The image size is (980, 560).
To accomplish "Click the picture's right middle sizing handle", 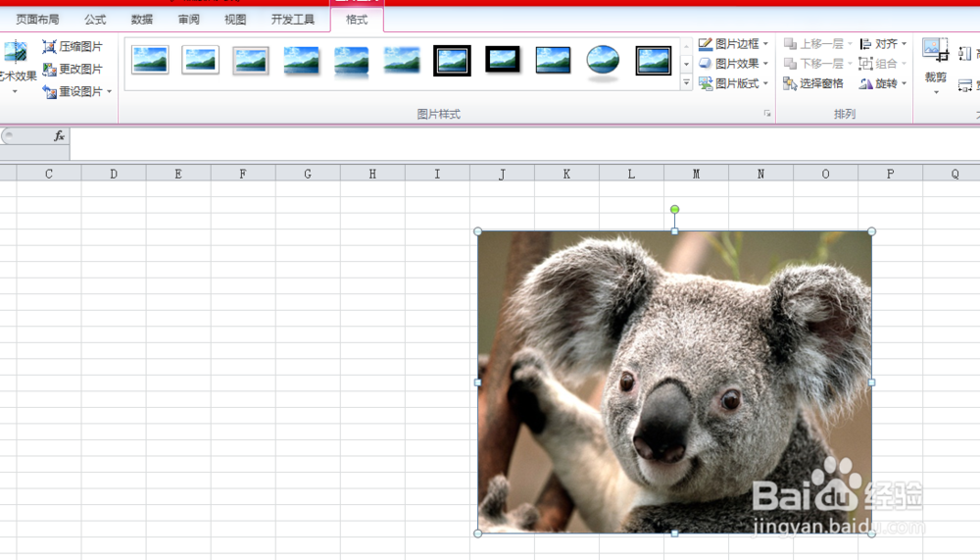I will pyautogui.click(x=872, y=382).
